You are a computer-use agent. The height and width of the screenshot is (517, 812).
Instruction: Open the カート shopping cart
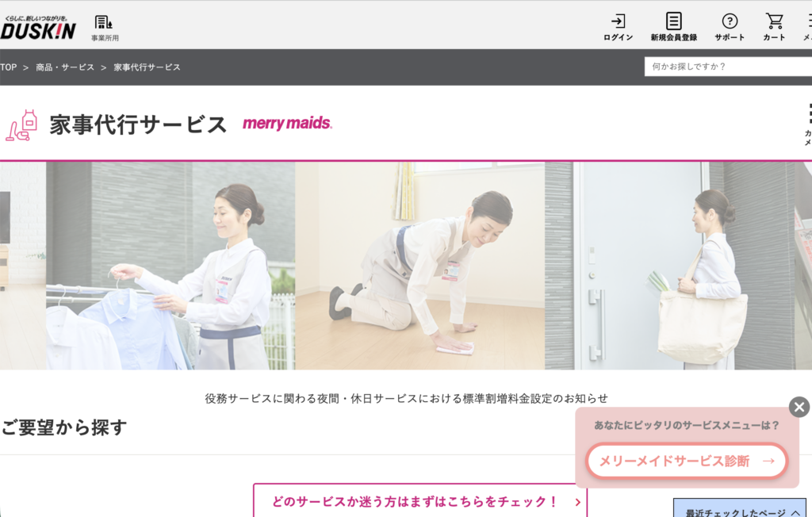point(774,27)
